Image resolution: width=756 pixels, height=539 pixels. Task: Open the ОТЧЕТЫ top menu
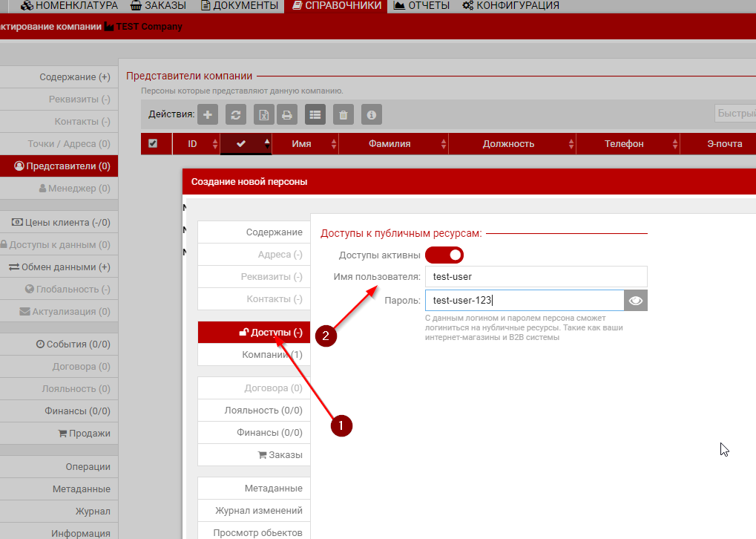coord(421,6)
